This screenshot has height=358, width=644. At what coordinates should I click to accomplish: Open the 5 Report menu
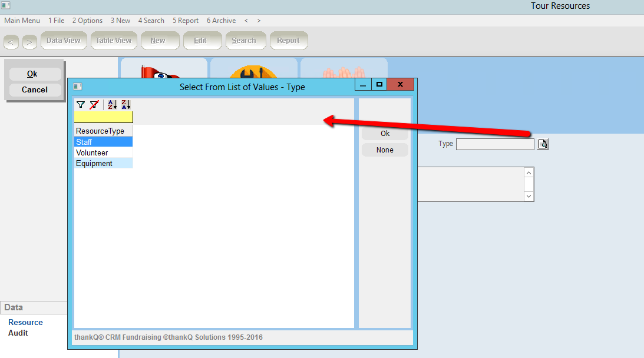(186, 21)
